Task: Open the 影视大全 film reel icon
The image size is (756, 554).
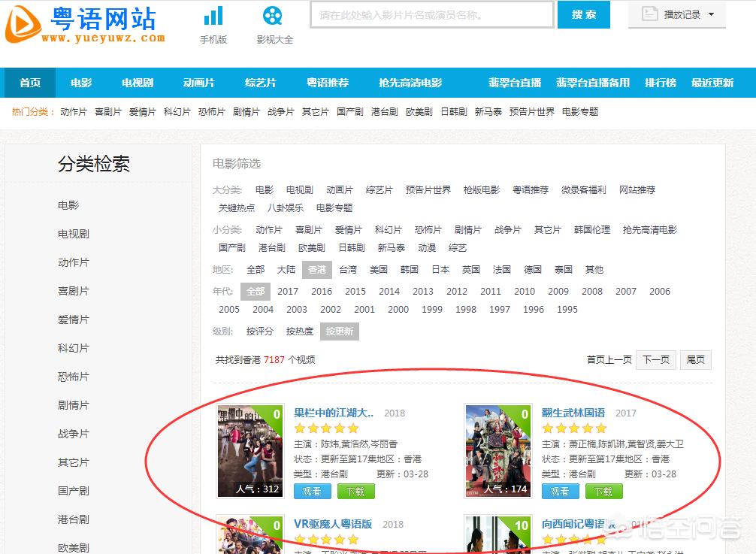Action: click(x=272, y=16)
